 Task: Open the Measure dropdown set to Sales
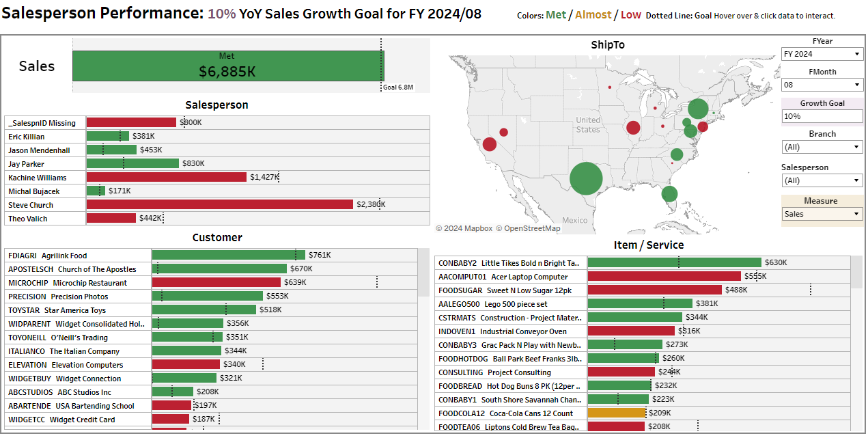coord(822,214)
